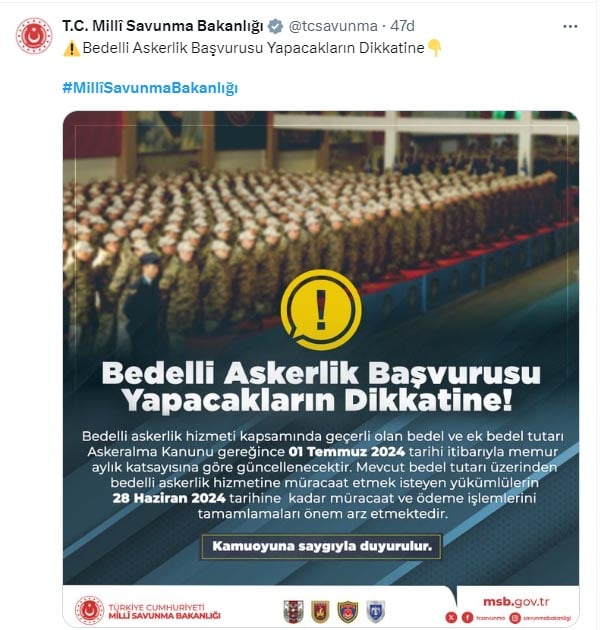
Task: Open the tweet's three-dot more options menu
Action: 570,27
